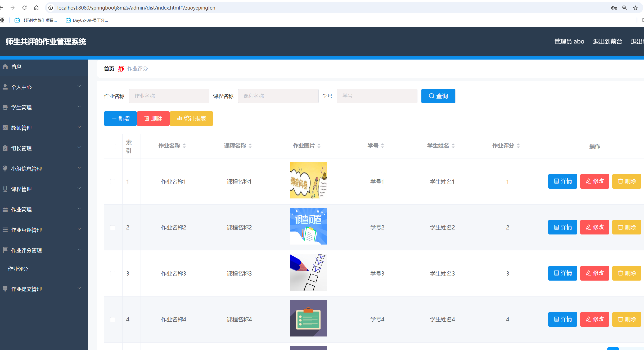Click 首页 in the breadcrumb
Viewport: 644px width, 350px height.
click(x=109, y=69)
